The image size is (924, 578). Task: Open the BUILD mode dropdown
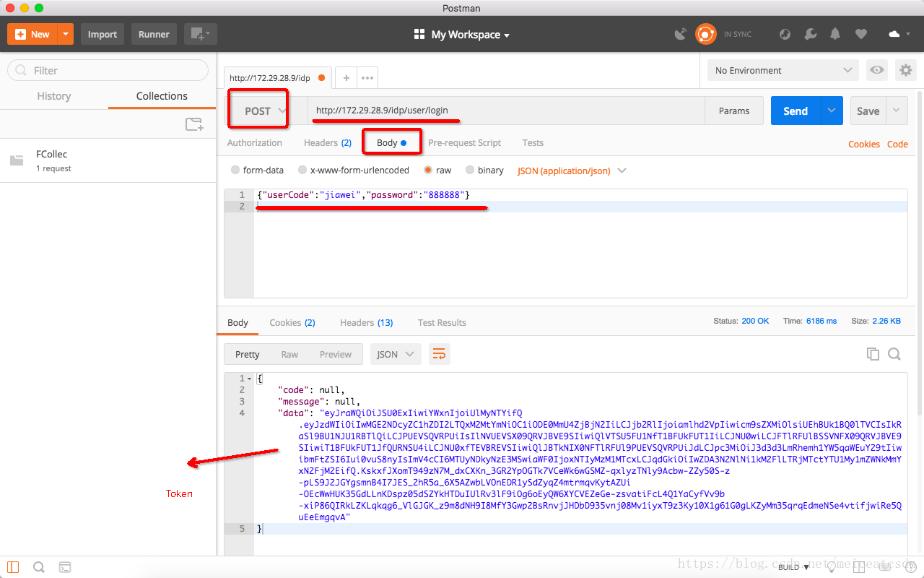(793, 567)
